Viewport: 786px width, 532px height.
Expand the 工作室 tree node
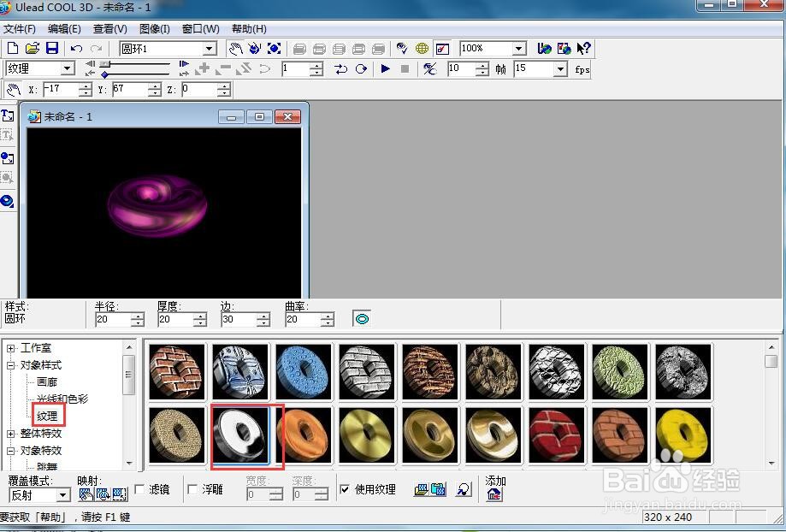10,348
